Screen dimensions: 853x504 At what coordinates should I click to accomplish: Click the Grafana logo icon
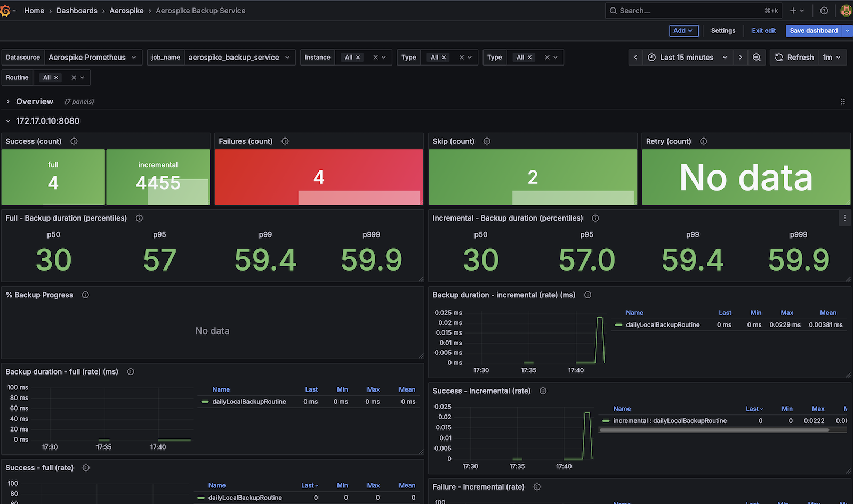pyautogui.click(x=5, y=11)
